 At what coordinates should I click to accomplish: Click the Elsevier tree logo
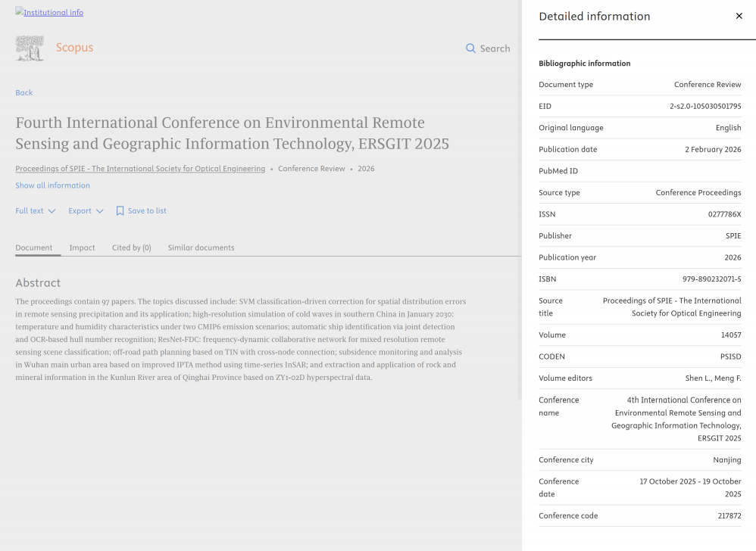[30, 48]
